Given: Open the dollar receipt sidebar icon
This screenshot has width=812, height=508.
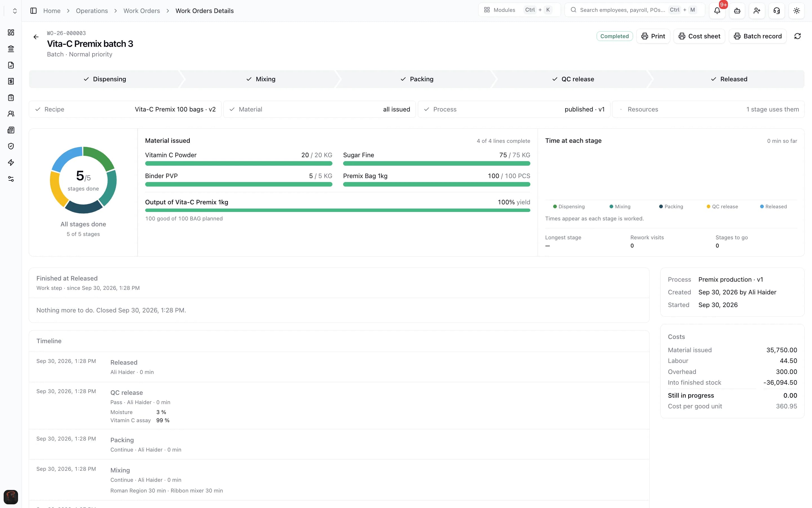Looking at the screenshot, I should pyautogui.click(x=11, y=81).
